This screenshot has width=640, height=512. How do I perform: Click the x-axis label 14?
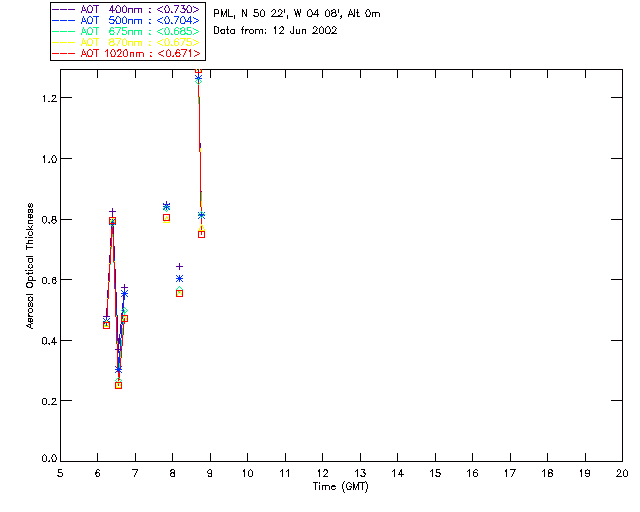point(398,473)
